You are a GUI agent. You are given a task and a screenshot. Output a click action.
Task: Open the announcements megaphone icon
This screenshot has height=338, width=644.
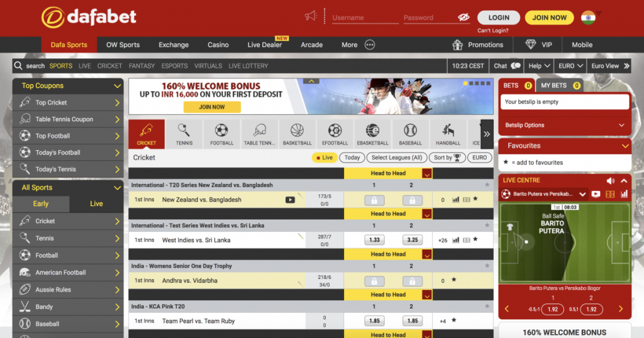point(311,16)
